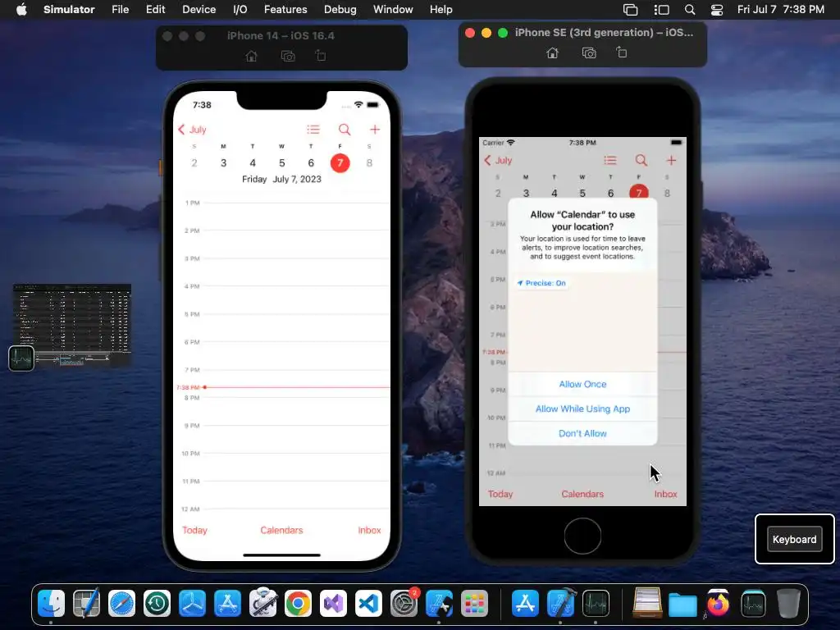Open the Features menu
840x630 pixels.
[x=285, y=10]
